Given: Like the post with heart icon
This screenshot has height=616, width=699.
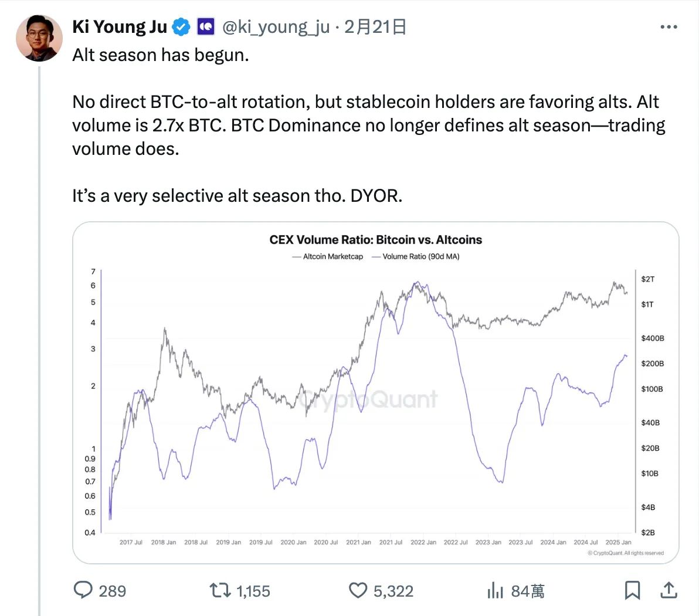Looking at the screenshot, I should tap(358, 590).
